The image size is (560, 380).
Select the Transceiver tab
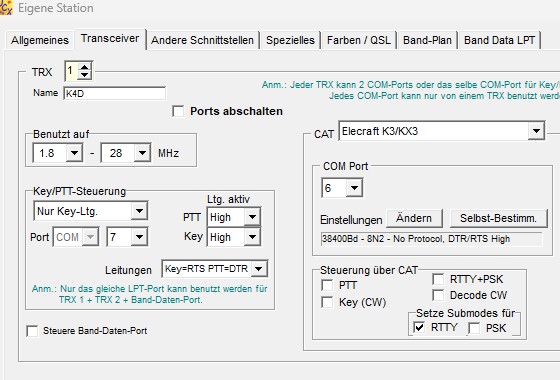click(110, 39)
